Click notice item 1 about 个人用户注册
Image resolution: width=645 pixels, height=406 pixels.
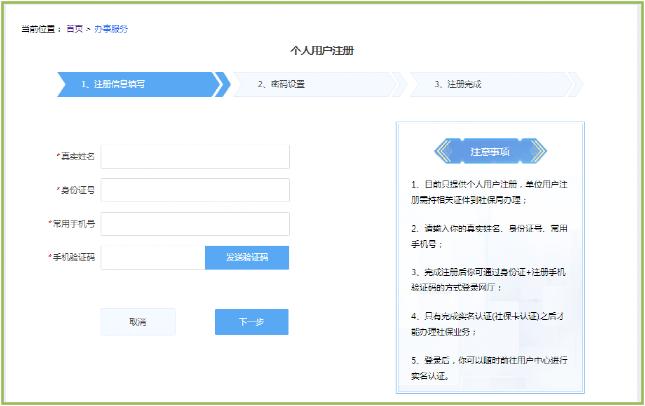coord(490,192)
